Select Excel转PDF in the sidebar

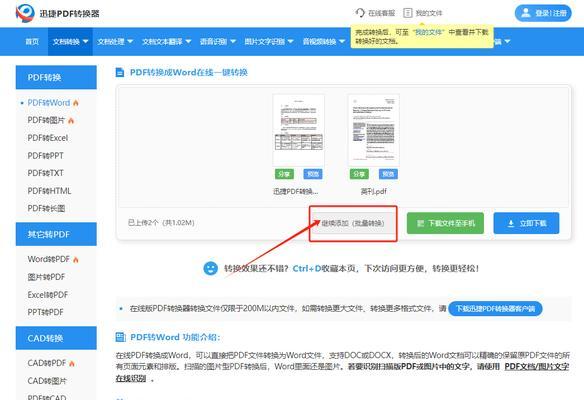click(48, 295)
